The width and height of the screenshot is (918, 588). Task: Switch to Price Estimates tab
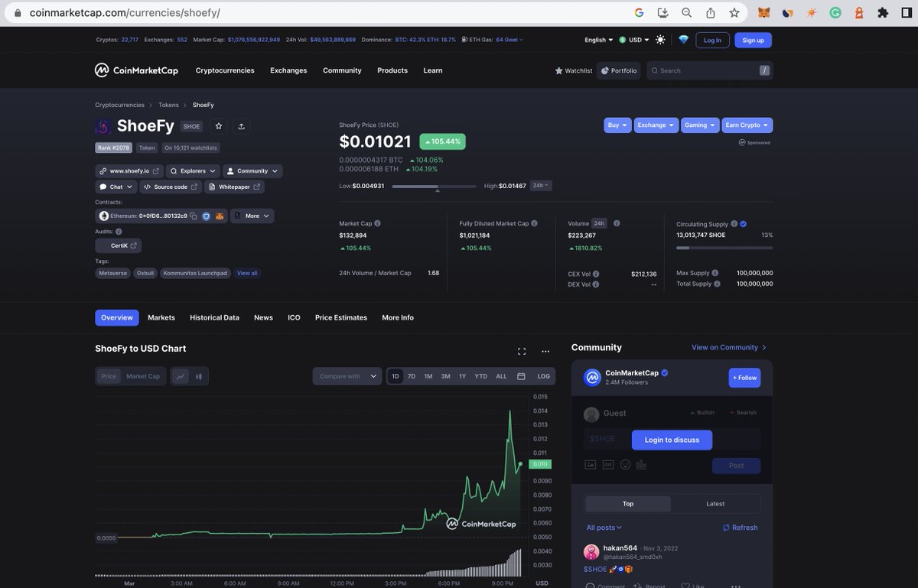[341, 317]
